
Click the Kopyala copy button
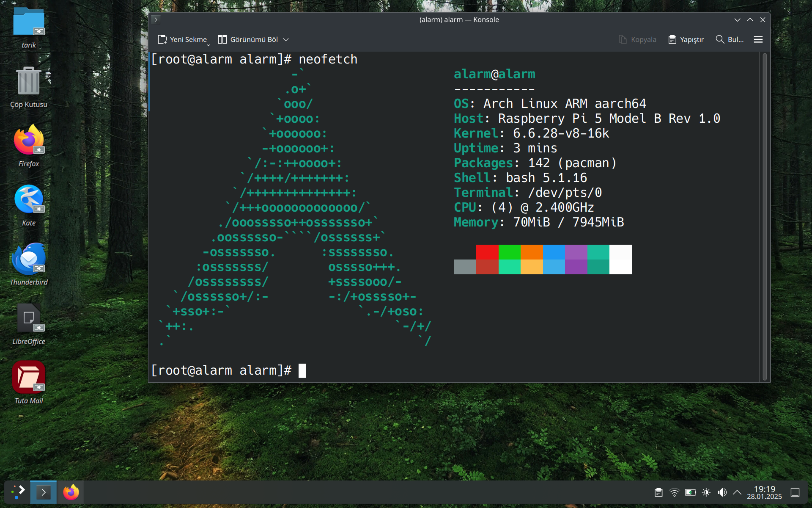637,39
